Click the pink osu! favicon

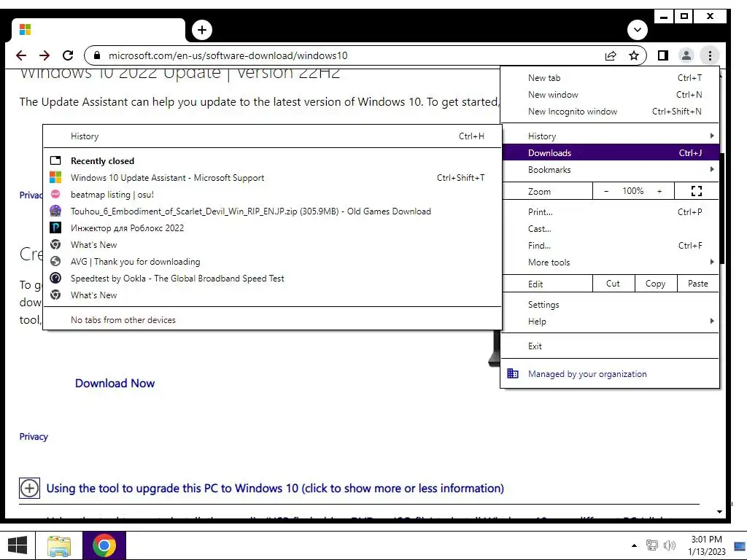tap(55, 194)
